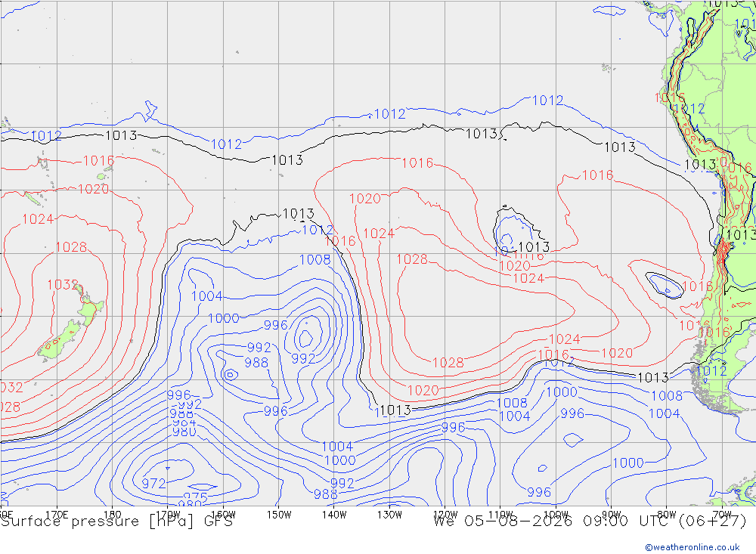Click the 130W longitude label
The image size is (756, 554).
click(x=389, y=515)
